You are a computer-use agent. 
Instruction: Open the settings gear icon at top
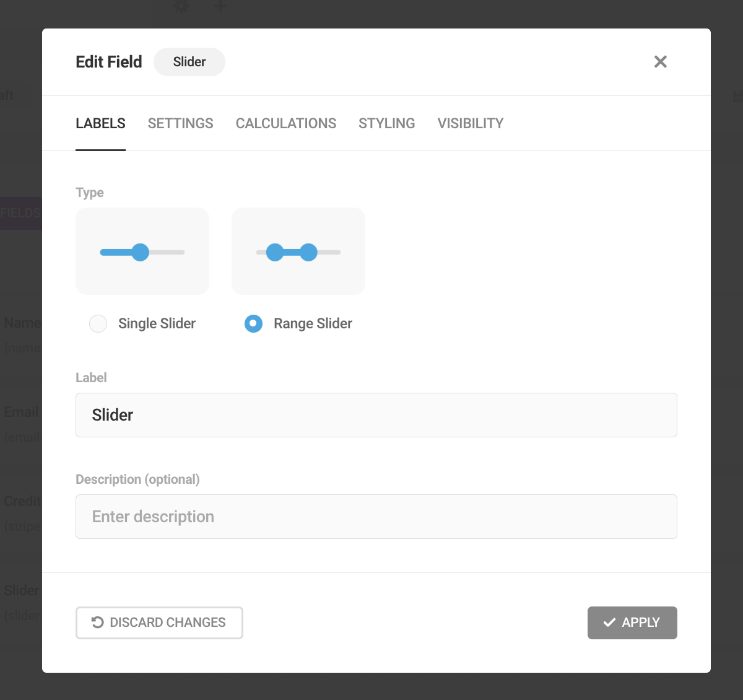point(181,7)
